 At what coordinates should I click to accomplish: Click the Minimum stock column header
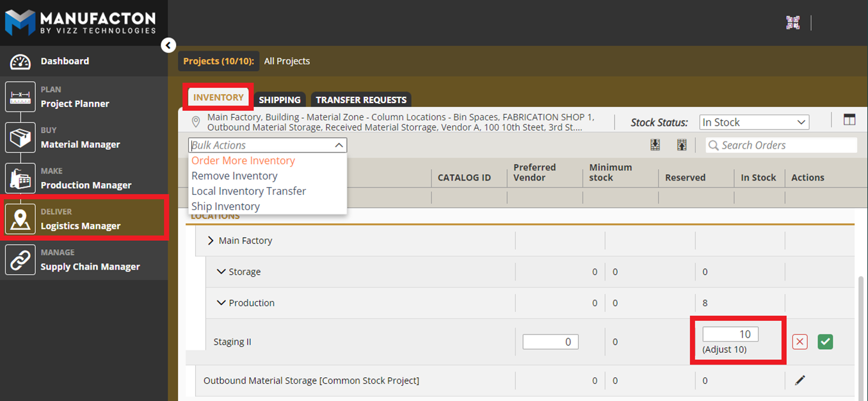click(x=611, y=172)
